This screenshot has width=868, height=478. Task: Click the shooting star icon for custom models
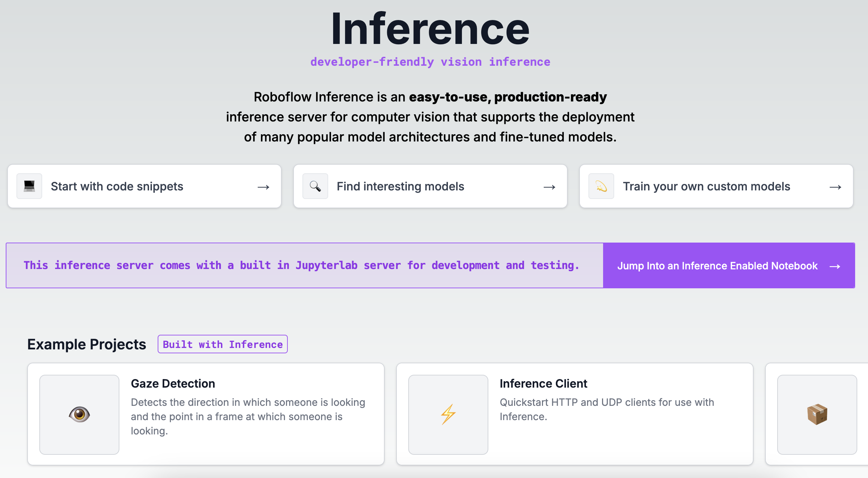(x=601, y=186)
